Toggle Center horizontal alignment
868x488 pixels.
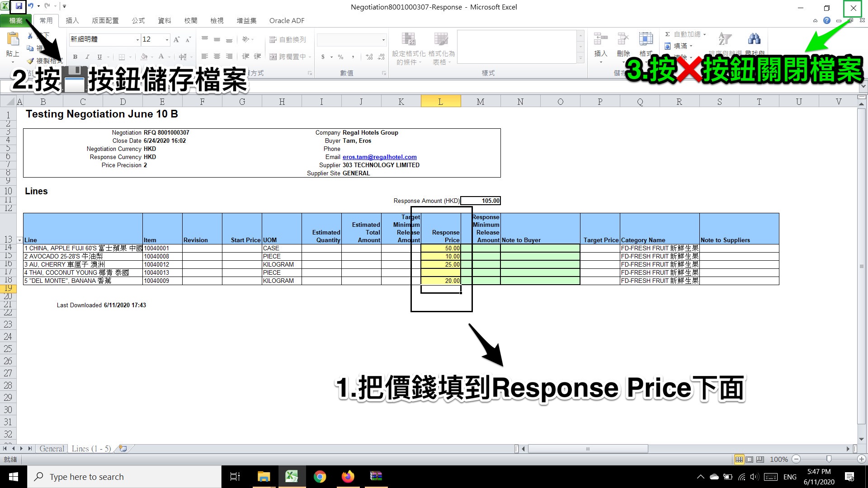click(x=217, y=56)
